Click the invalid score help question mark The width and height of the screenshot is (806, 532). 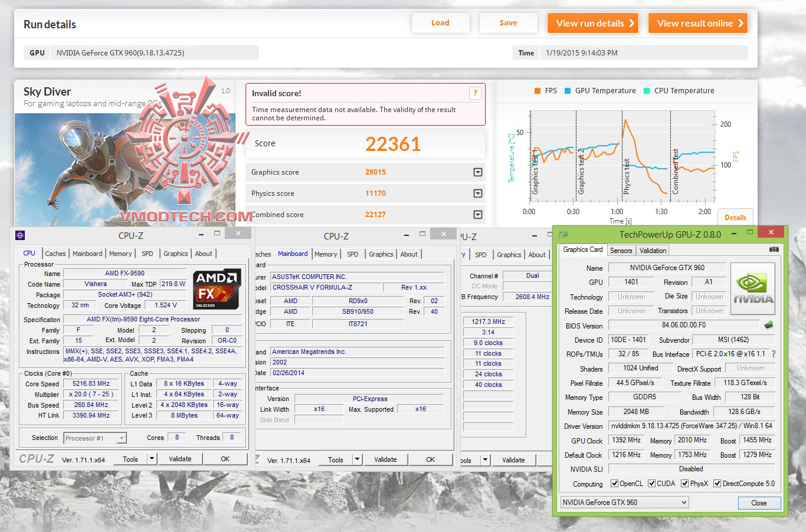(x=475, y=93)
